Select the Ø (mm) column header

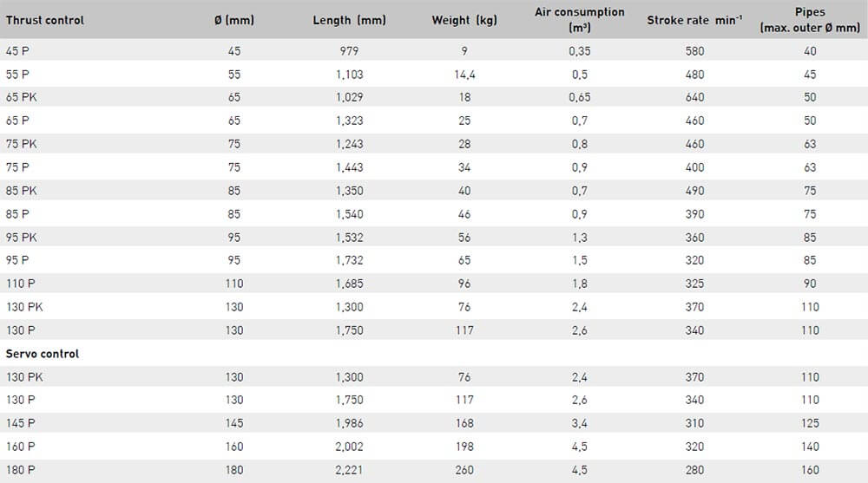(x=233, y=20)
